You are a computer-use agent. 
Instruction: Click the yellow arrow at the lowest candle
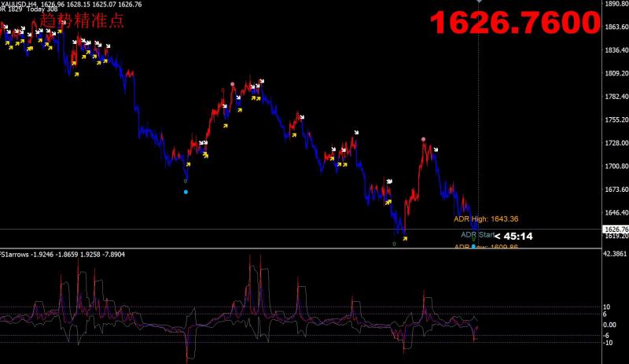(405, 239)
